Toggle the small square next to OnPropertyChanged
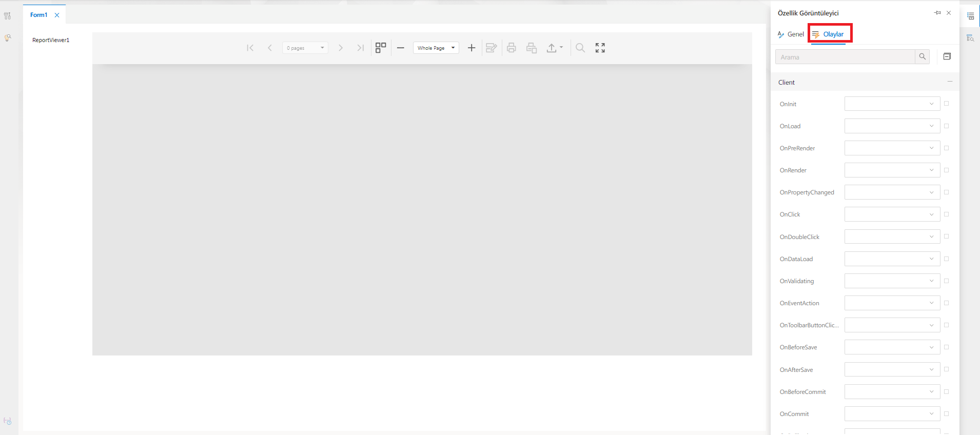The image size is (980, 435). click(947, 192)
